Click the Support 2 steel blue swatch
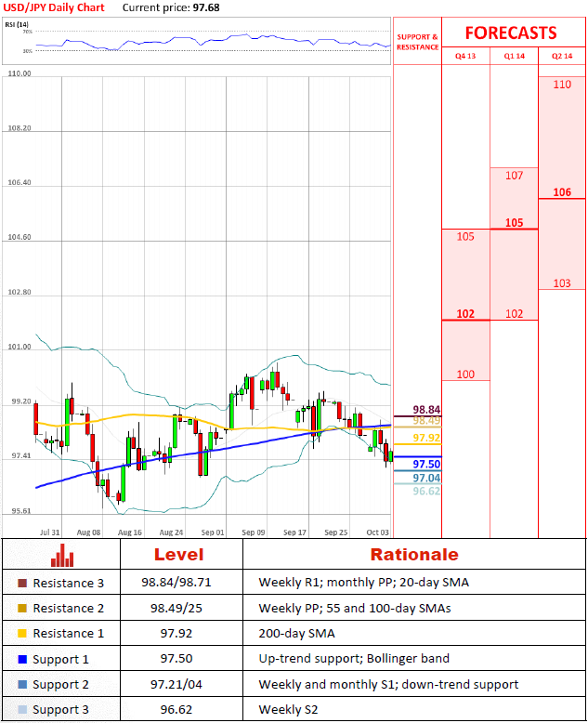This screenshot has width=588, height=723. tap(22, 684)
